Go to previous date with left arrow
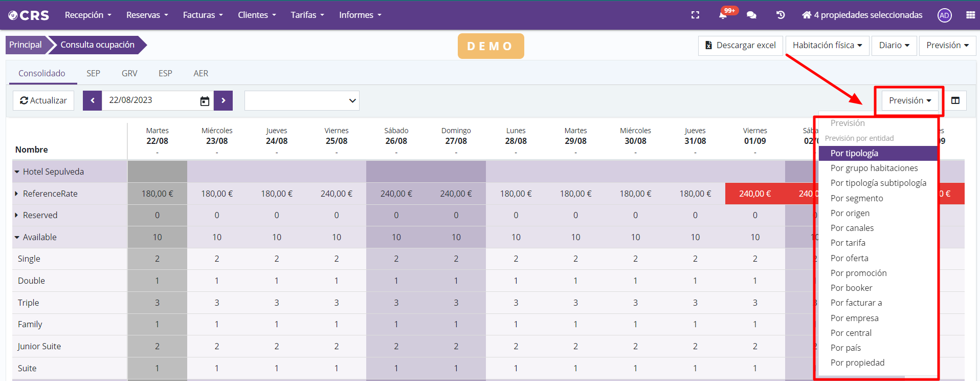Image resolution: width=980 pixels, height=381 pixels. 93,100
